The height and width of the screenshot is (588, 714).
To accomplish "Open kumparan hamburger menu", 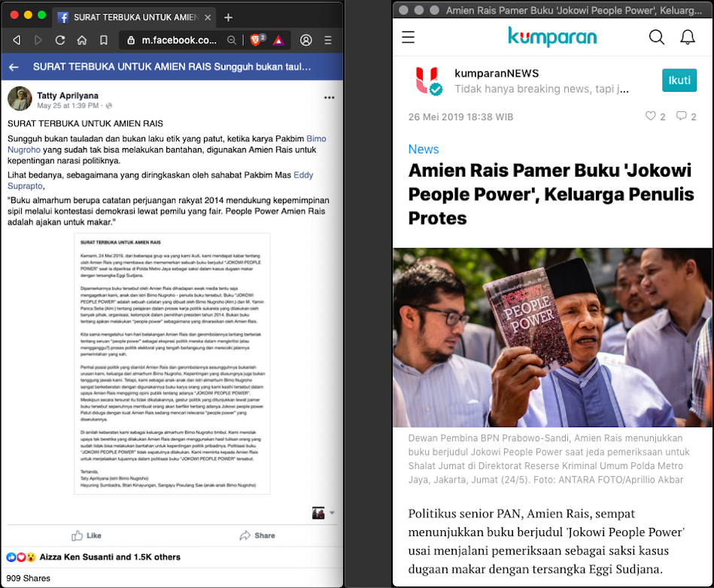I will pos(409,38).
